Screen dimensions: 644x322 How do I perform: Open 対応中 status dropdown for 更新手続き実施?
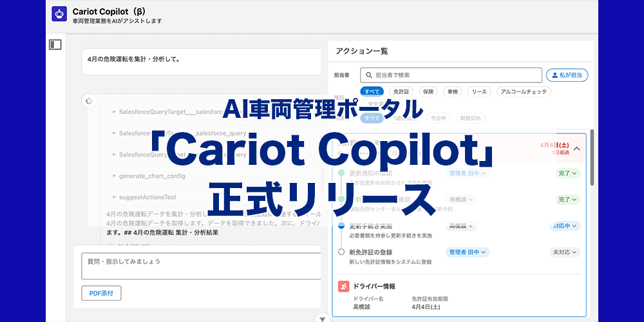[565, 226]
